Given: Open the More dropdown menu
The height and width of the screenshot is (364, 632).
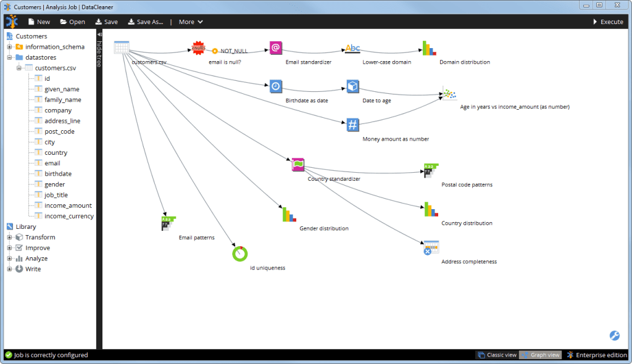Looking at the screenshot, I should [x=190, y=22].
